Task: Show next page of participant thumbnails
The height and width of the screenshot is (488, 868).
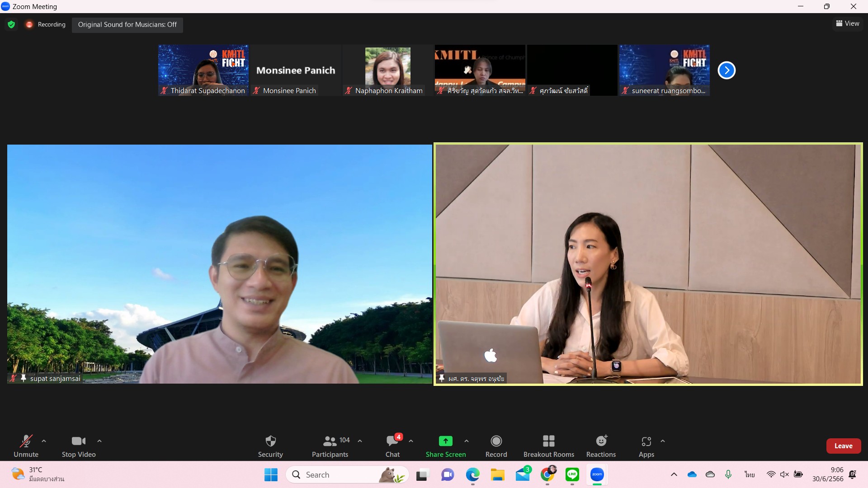Action: click(x=726, y=70)
